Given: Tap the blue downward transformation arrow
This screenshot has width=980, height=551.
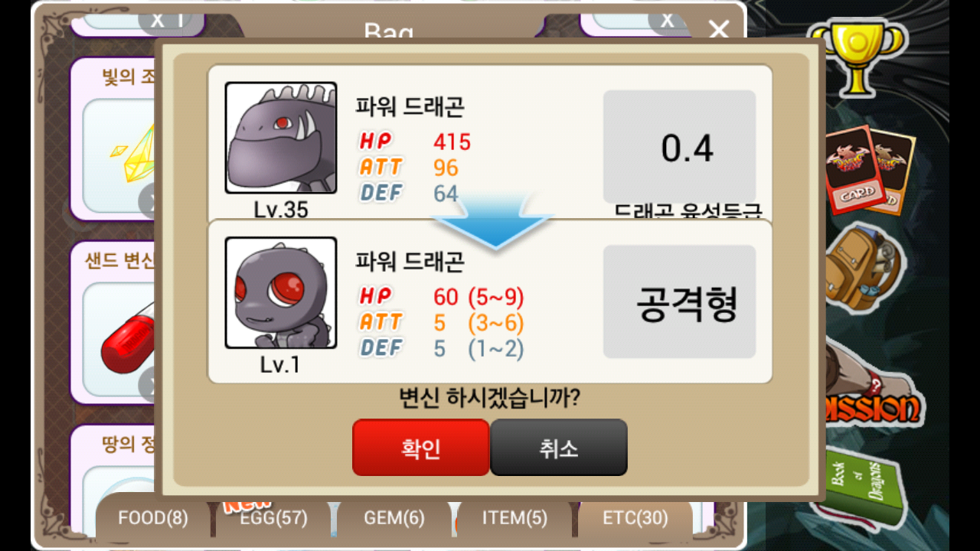Looking at the screenshot, I should coord(494,222).
